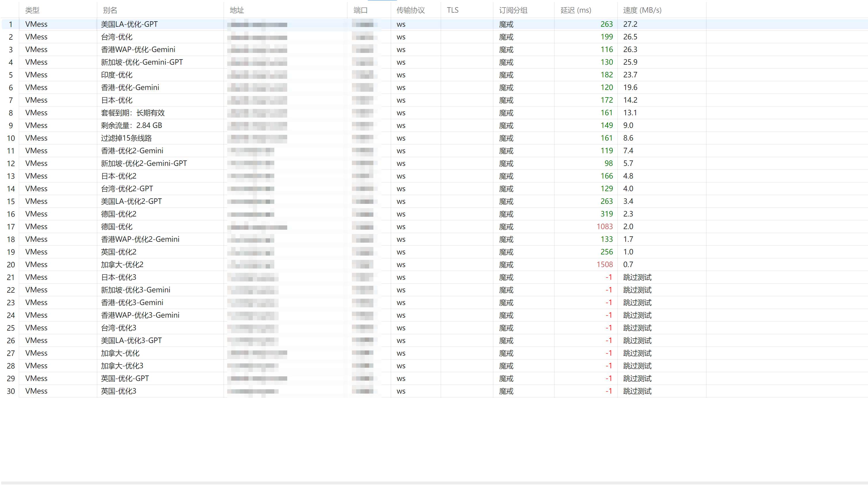Sort by the TLS column header
The image size is (868, 485).
point(467,10)
